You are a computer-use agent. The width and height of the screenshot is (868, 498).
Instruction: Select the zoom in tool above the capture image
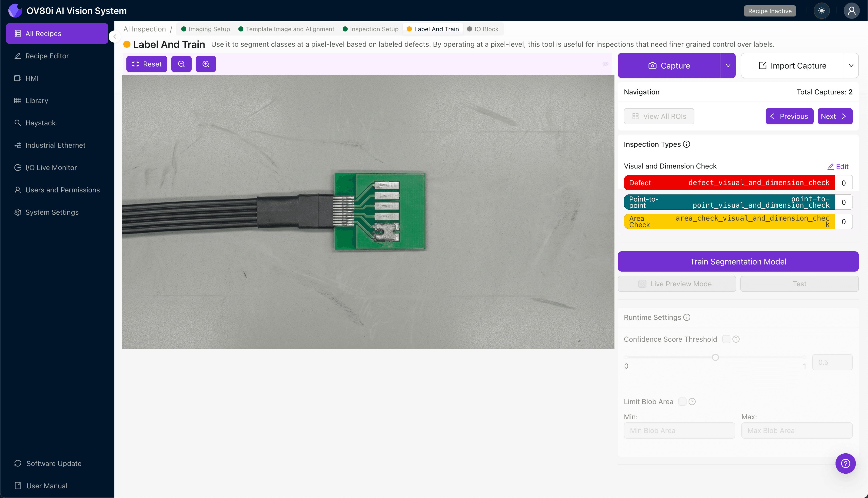click(x=206, y=64)
